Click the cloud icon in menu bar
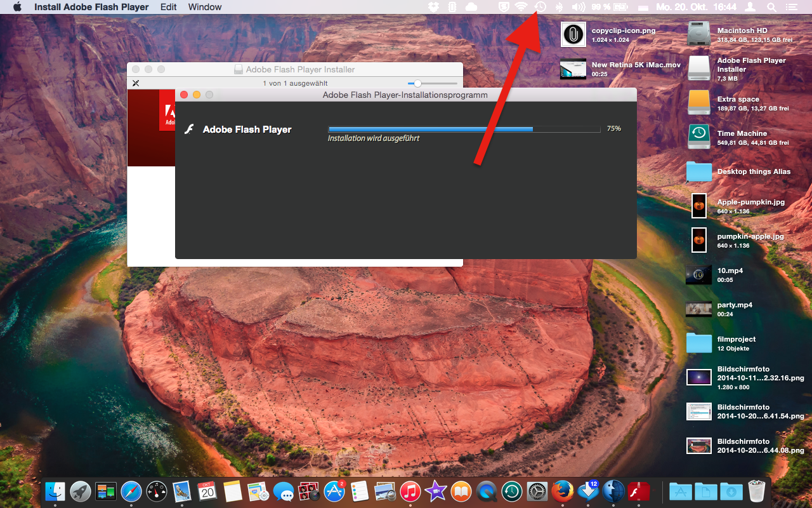This screenshot has width=812, height=508. pyautogui.click(x=471, y=7)
